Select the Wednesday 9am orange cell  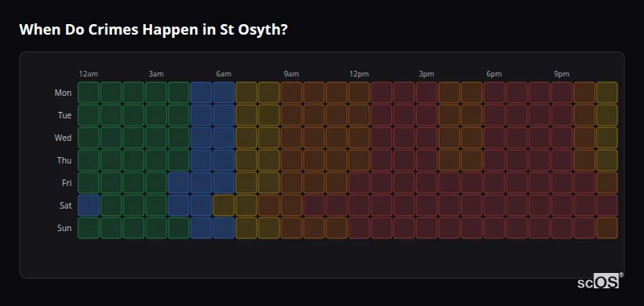pos(291,138)
